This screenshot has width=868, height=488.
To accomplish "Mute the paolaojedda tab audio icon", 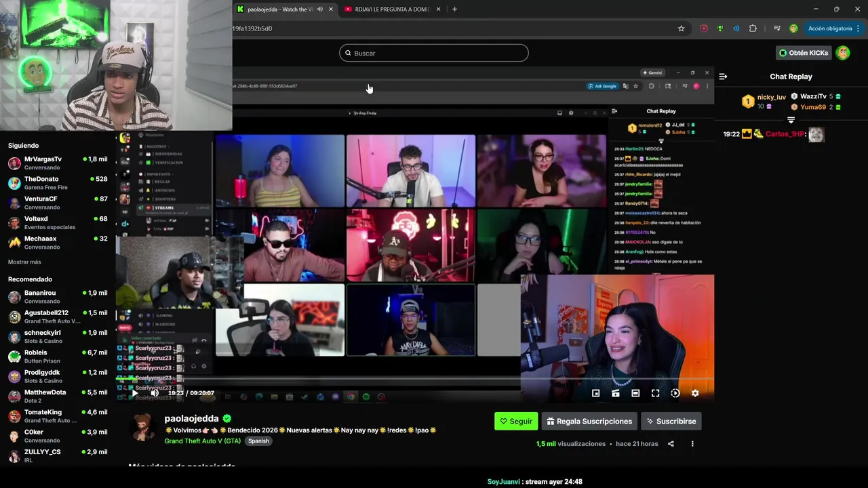I will click(320, 9).
